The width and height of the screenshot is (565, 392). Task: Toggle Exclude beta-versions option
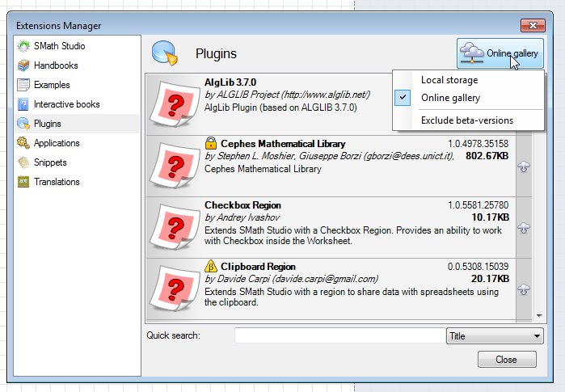(466, 120)
